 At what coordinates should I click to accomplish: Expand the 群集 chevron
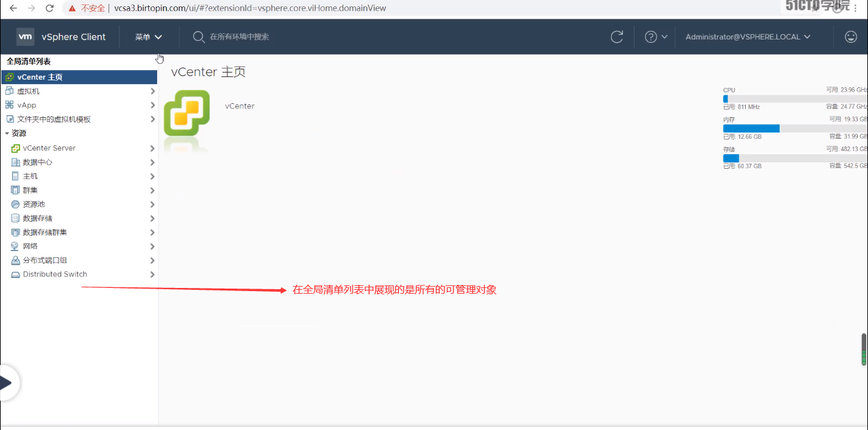pos(152,190)
